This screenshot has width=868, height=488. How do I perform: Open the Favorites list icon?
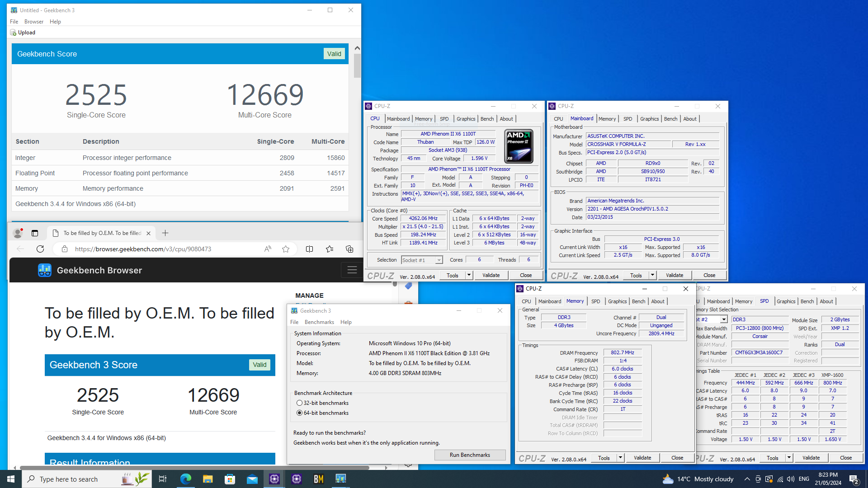coord(330,249)
